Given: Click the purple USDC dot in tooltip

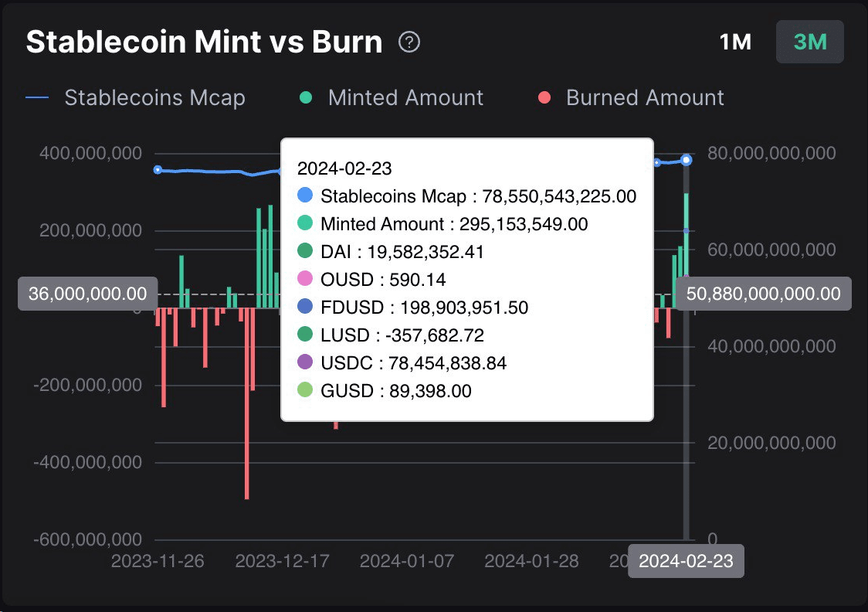Looking at the screenshot, I should pos(306,362).
